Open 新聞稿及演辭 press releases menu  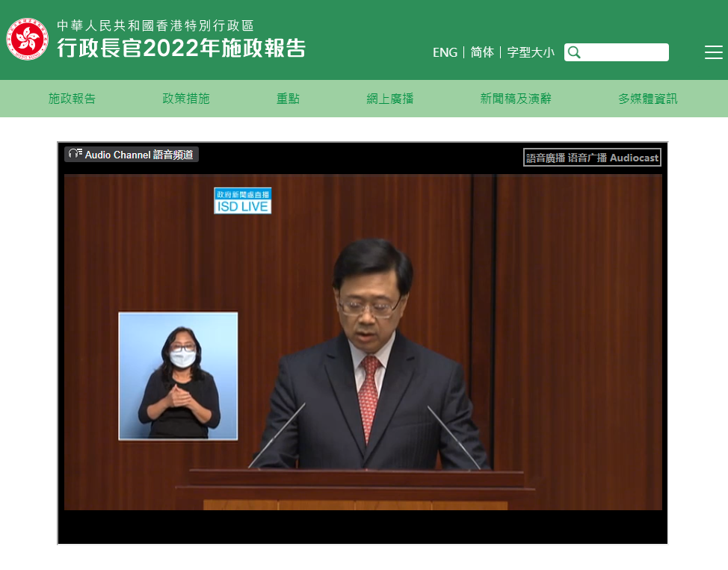tap(516, 99)
